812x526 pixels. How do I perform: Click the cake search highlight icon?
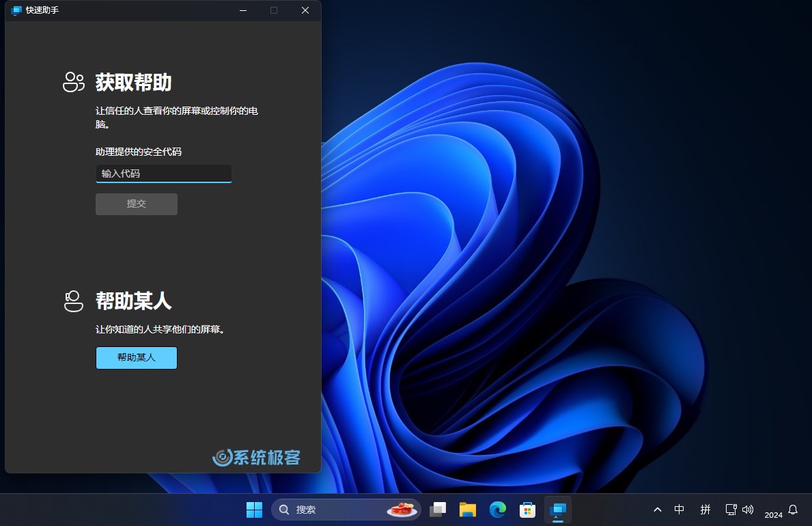pyautogui.click(x=402, y=510)
